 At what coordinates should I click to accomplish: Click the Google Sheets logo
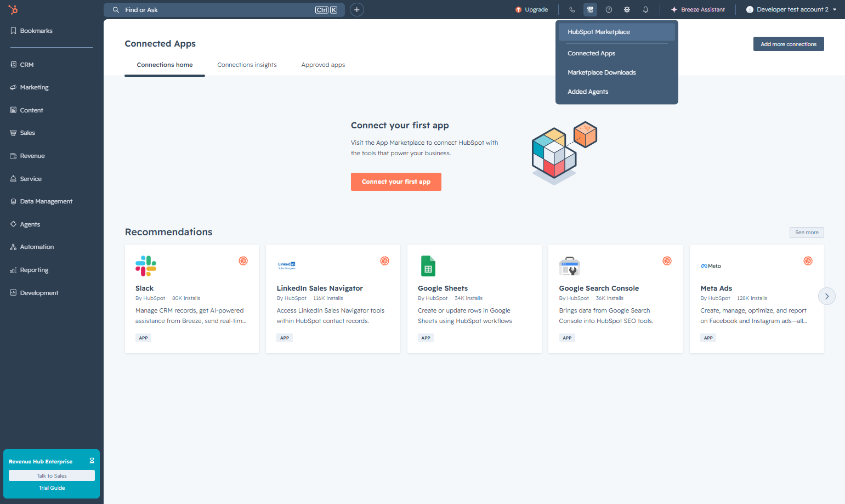click(428, 266)
